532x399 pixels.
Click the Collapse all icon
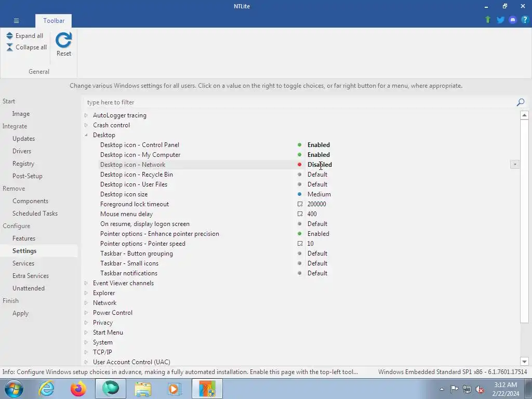tap(9, 47)
